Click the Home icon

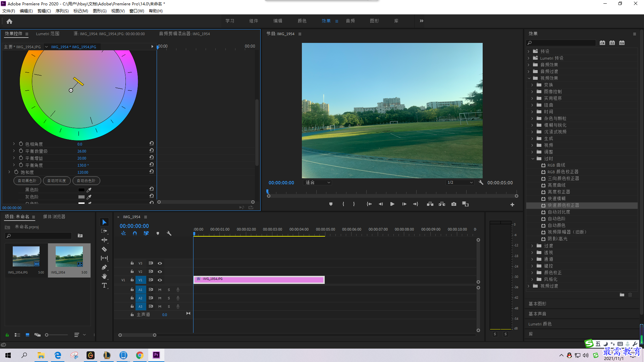tap(9, 21)
